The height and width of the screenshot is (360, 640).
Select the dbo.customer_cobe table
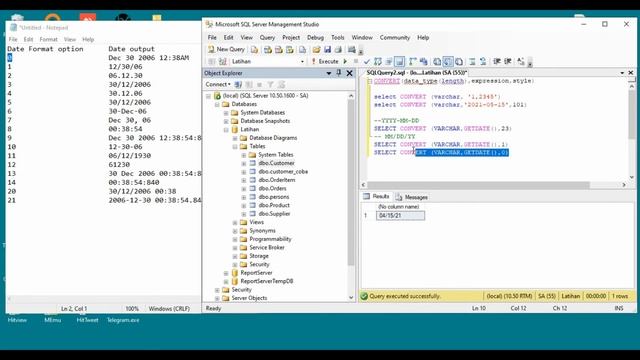283,172
